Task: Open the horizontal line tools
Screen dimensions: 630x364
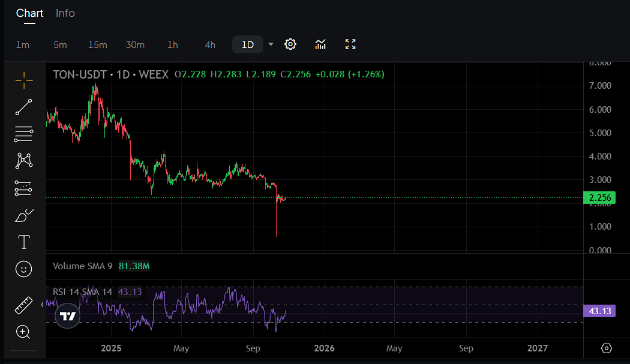Action: pyautogui.click(x=23, y=134)
